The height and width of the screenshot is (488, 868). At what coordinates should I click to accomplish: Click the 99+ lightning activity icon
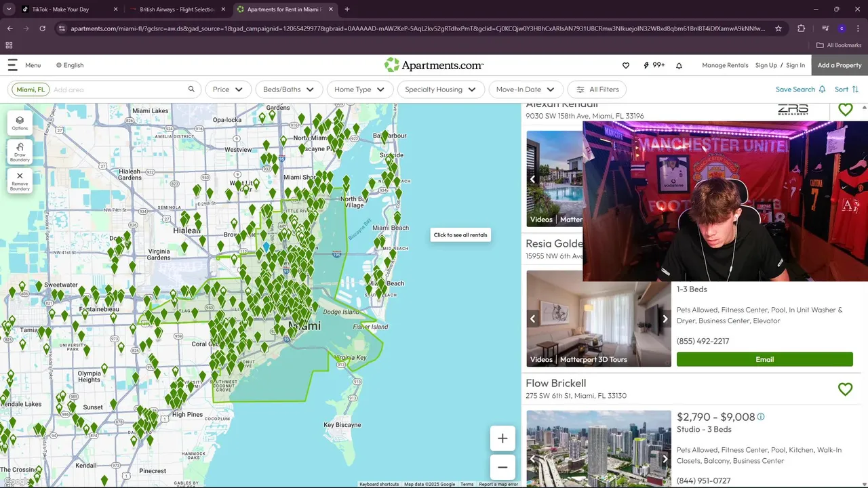click(654, 65)
